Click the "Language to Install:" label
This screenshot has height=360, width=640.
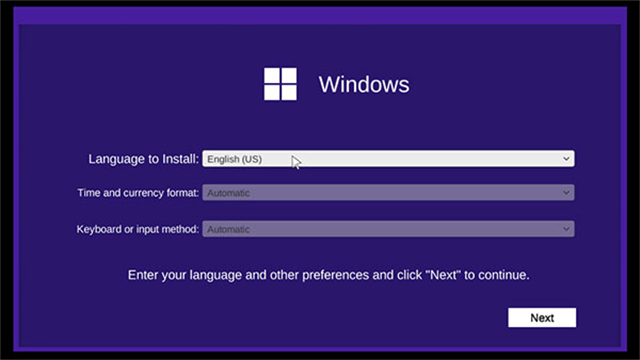coord(144,159)
